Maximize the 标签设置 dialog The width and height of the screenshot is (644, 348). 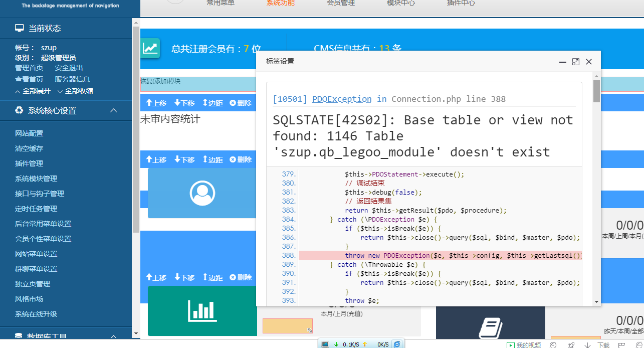(x=575, y=62)
